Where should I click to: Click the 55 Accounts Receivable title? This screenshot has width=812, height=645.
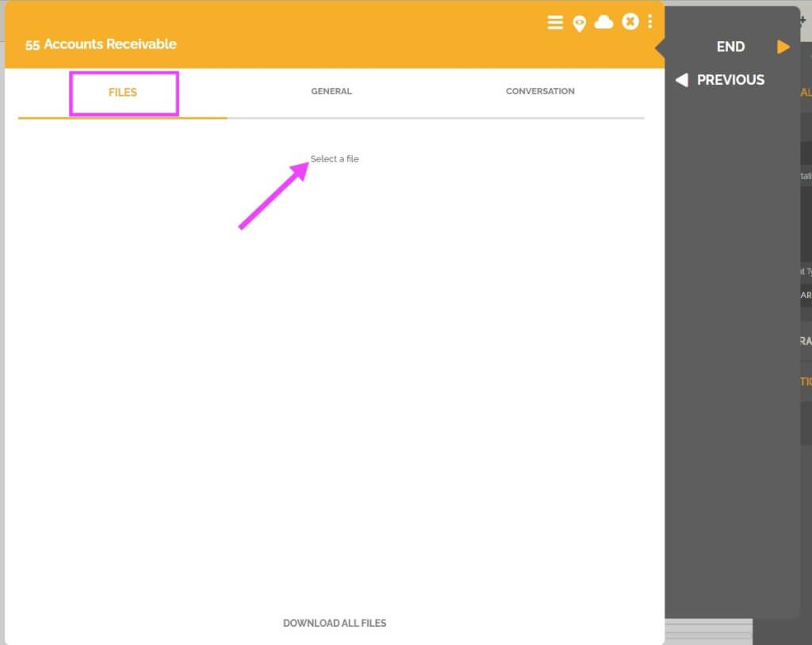(100, 44)
